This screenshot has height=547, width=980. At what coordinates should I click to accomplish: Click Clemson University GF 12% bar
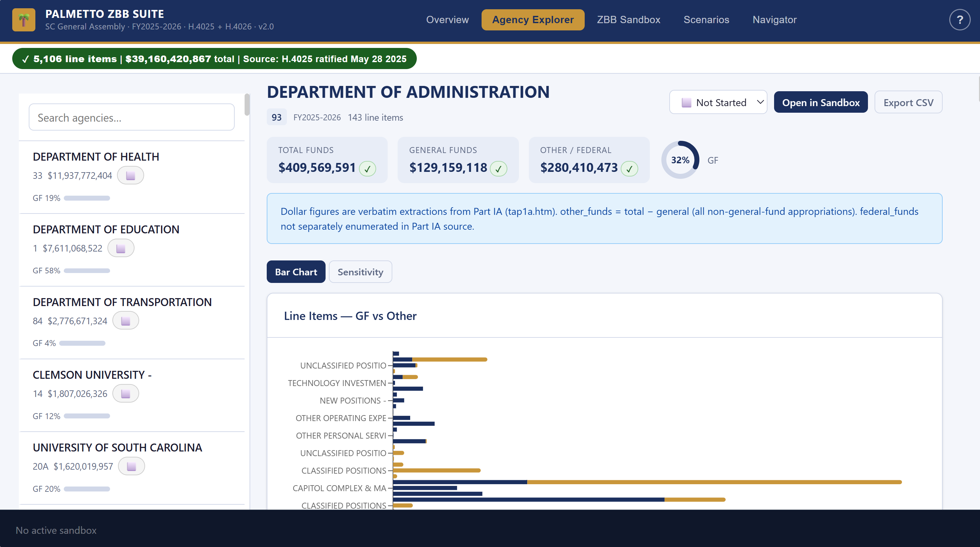(x=87, y=416)
